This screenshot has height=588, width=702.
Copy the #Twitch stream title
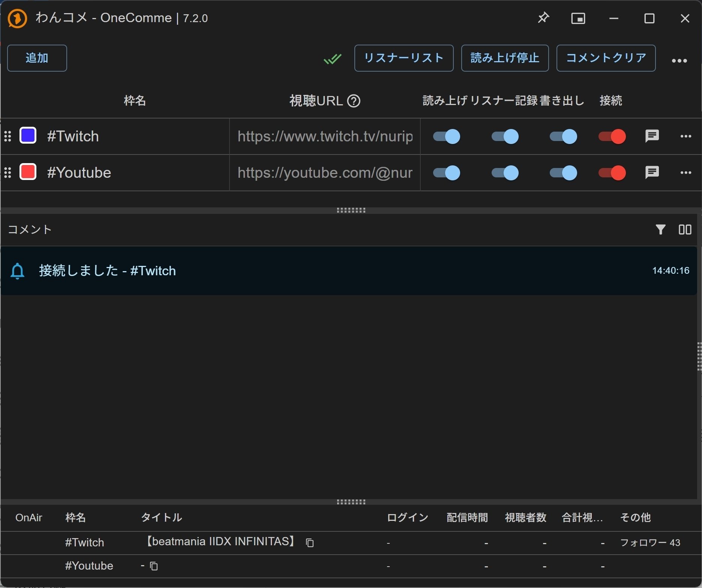coord(310,543)
